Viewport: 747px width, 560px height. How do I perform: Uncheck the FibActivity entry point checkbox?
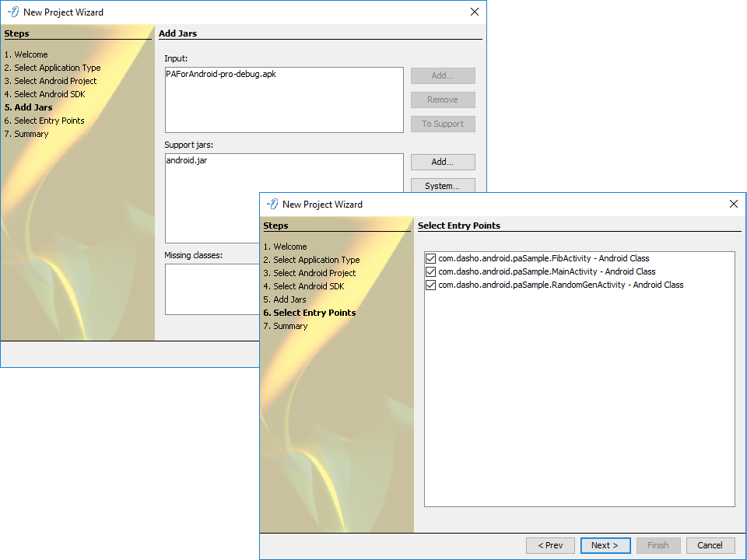430,258
